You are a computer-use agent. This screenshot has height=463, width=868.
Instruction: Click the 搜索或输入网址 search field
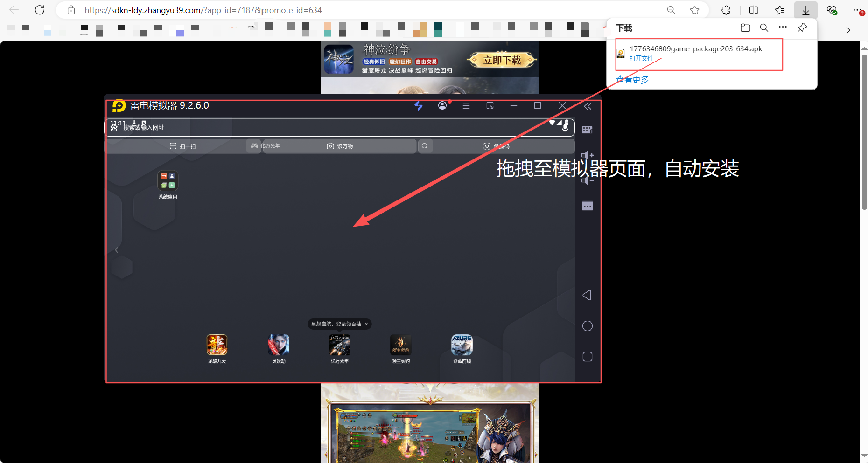pos(339,127)
